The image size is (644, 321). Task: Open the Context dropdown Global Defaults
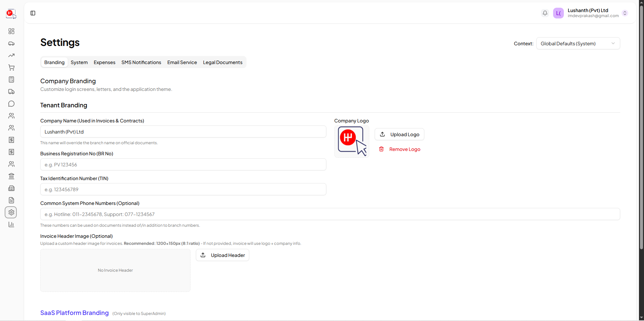[x=578, y=44]
